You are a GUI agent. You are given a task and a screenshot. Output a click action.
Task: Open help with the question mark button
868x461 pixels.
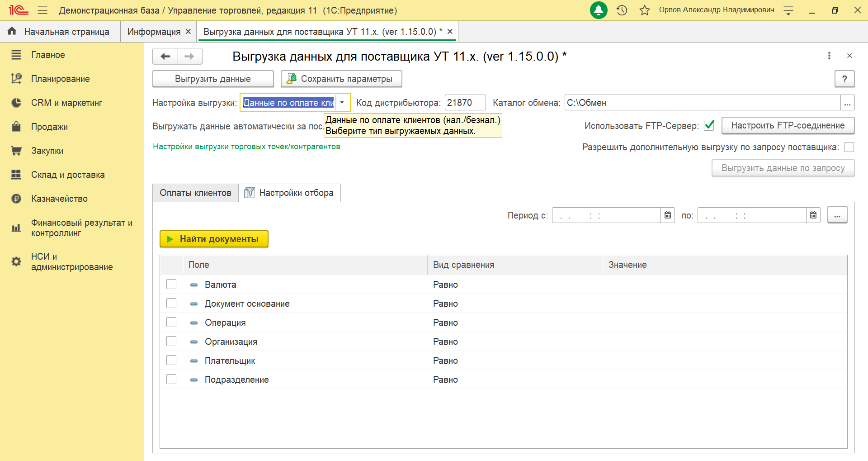pos(844,79)
